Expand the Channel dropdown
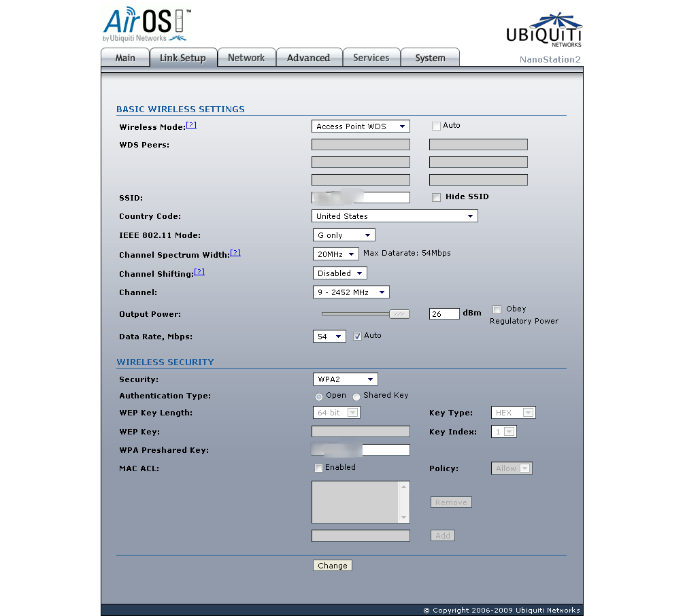The height and width of the screenshot is (616, 685). 351,292
